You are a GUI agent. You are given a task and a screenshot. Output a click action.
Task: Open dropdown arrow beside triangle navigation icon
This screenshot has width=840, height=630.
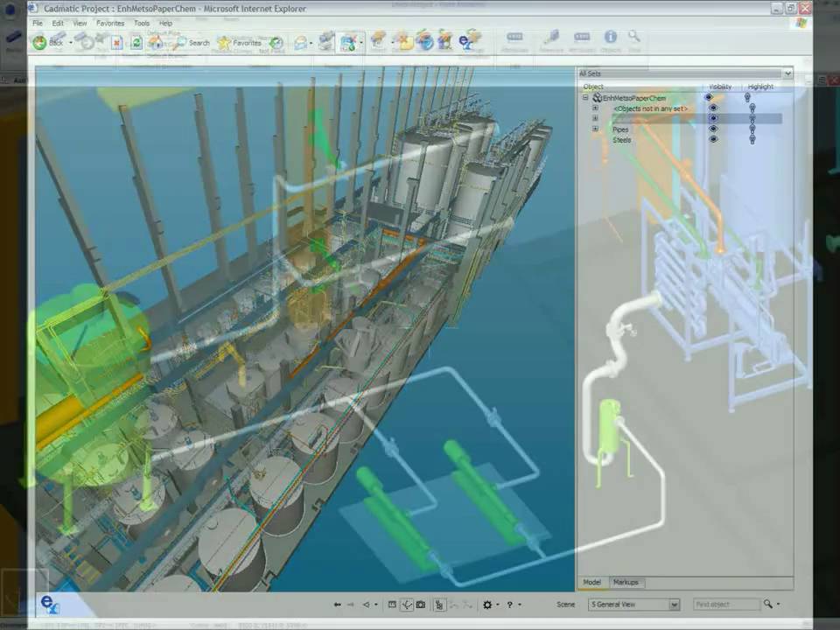[x=376, y=605]
